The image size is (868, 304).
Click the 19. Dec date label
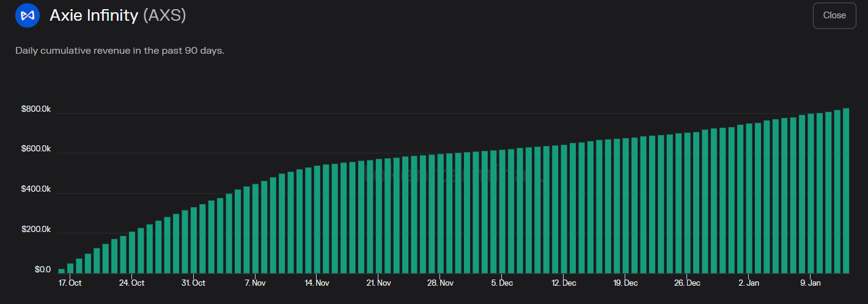pyautogui.click(x=625, y=283)
